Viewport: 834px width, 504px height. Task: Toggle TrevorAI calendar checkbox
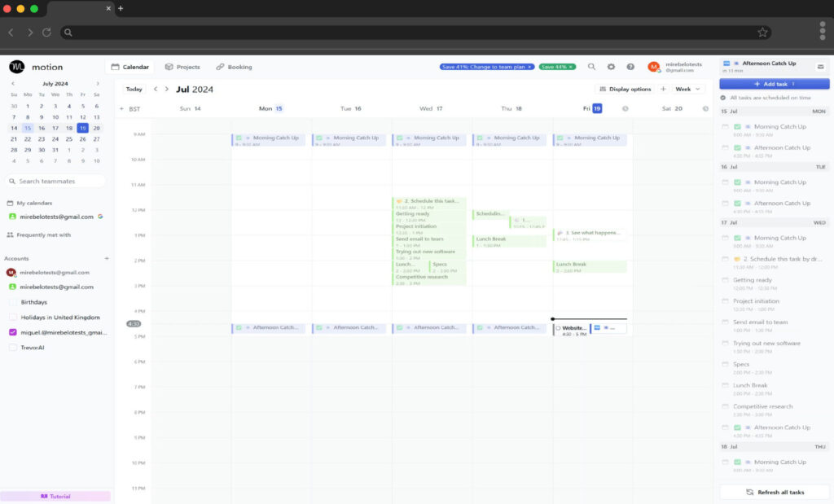13,347
